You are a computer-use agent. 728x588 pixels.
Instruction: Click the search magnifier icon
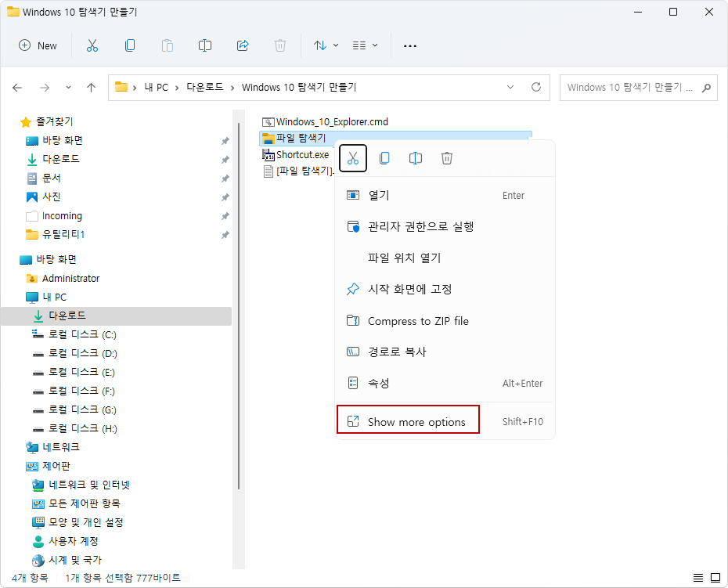tap(706, 88)
